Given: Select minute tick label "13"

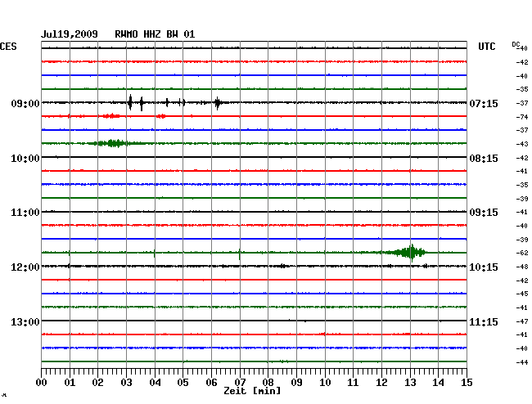Looking at the screenshot, I should point(410,383).
